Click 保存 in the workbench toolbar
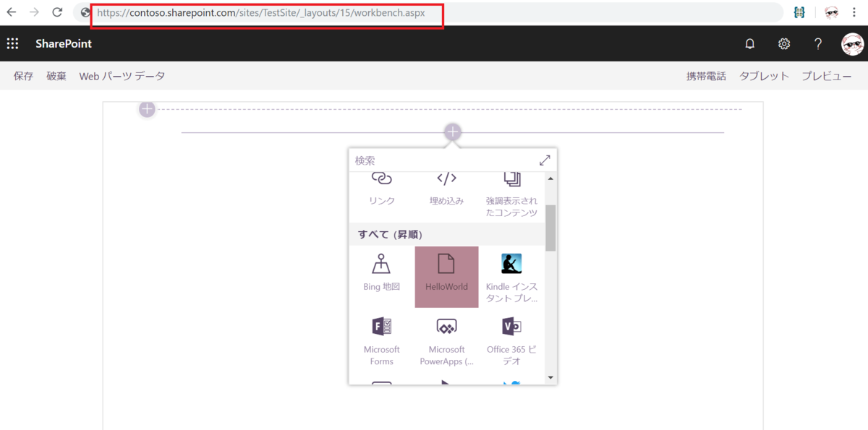This screenshot has width=868, height=430. click(24, 76)
